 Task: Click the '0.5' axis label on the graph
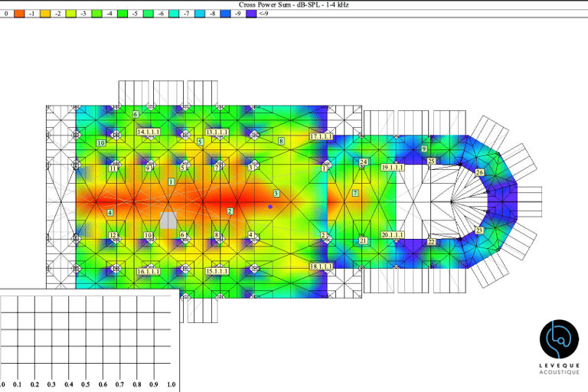coord(86,384)
